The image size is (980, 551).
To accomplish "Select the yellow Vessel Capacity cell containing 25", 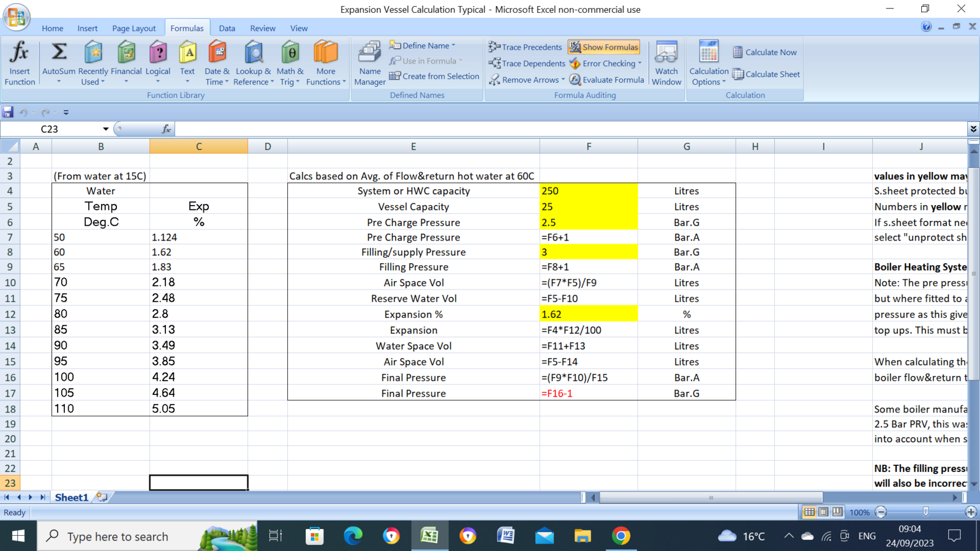I will [588, 207].
